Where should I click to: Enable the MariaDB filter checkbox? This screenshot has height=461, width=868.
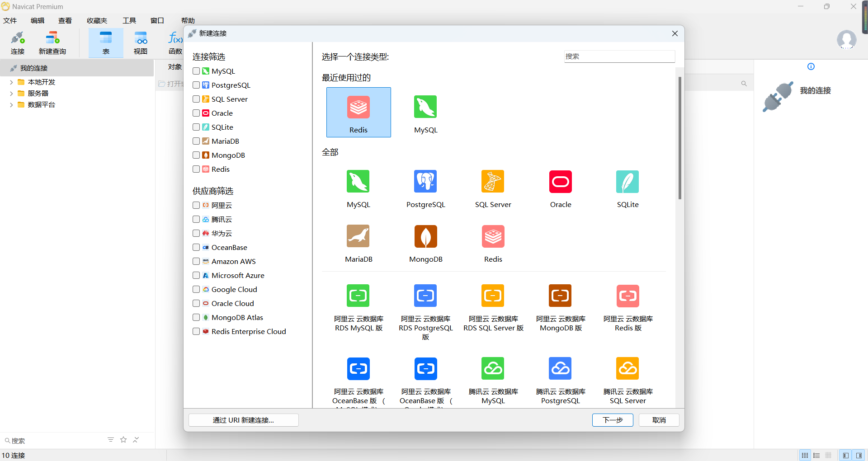(196, 141)
